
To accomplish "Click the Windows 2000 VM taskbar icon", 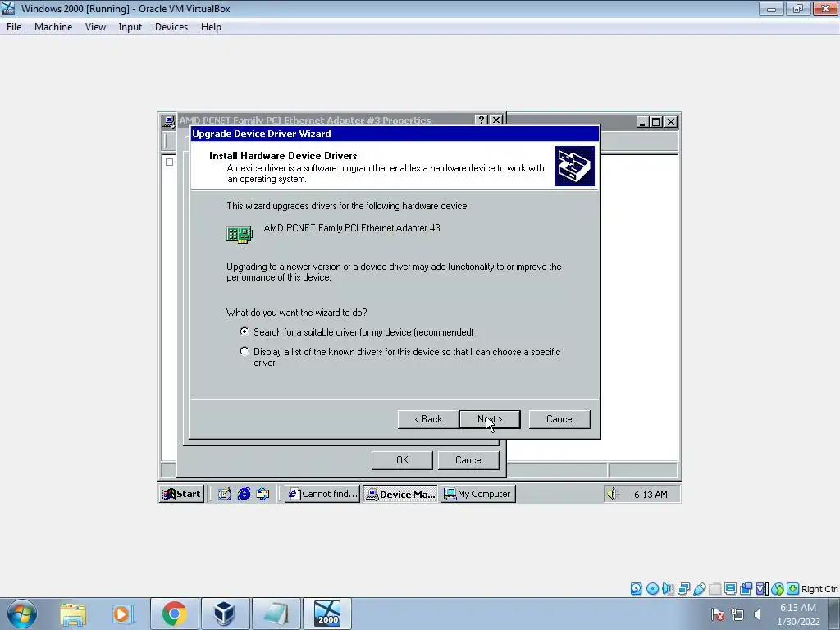I will click(x=327, y=614).
